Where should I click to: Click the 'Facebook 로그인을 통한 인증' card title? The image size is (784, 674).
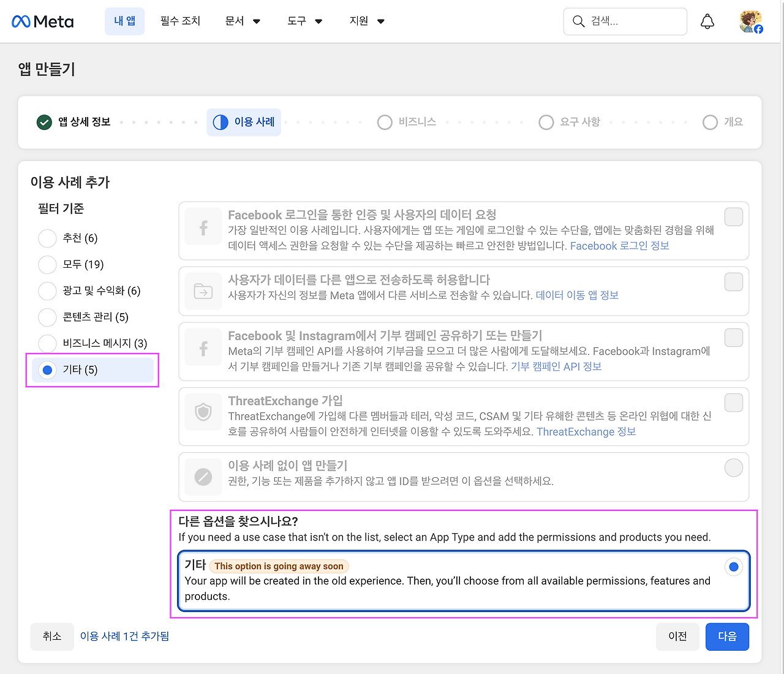coord(362,215)
